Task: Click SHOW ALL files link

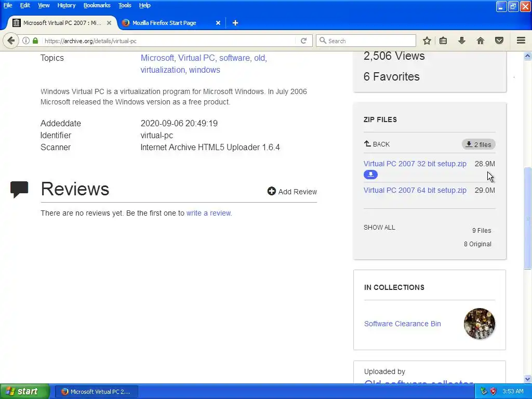Action: (379, 228)
